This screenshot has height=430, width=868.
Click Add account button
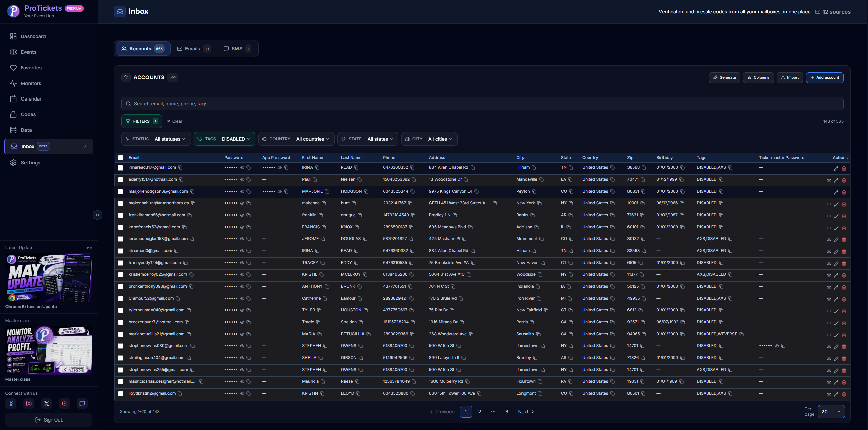825,77
